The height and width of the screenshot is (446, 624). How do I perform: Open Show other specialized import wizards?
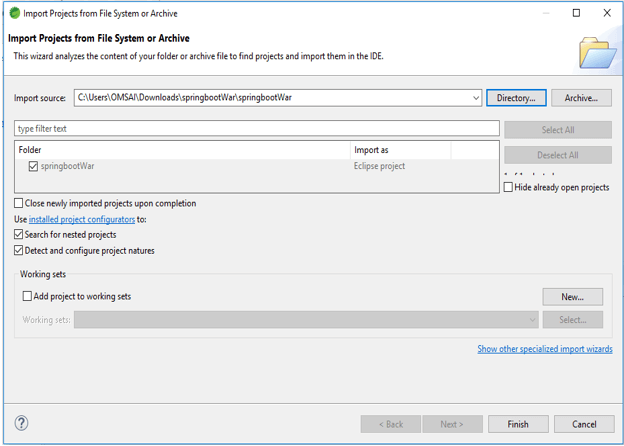[x=544, y=349]
